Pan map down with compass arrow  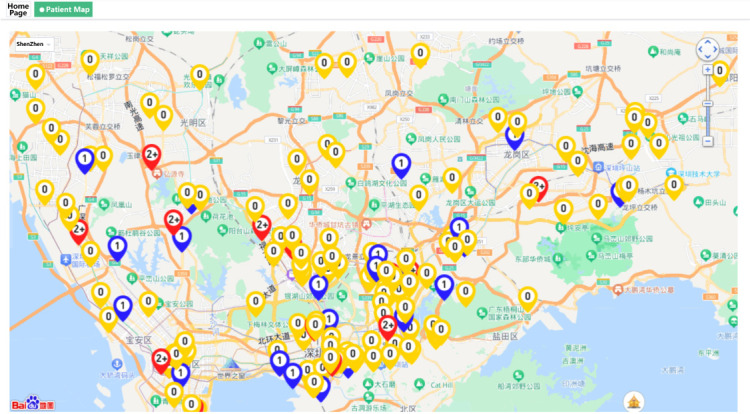point(708,56)
